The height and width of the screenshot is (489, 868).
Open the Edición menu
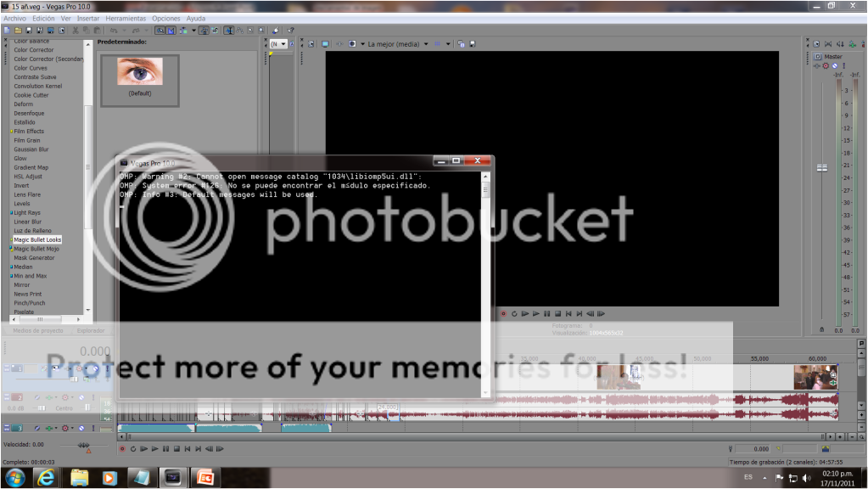click(x=44, y=19)
